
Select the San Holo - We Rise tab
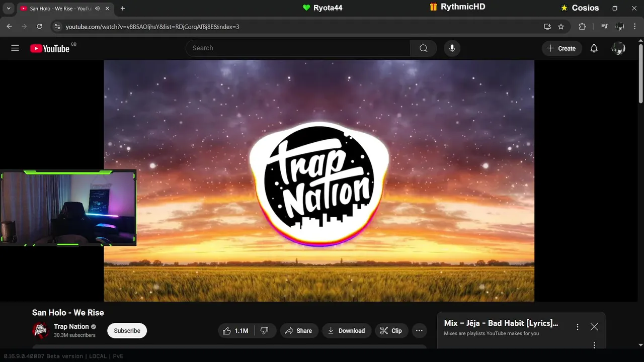(x=60, y=9)
